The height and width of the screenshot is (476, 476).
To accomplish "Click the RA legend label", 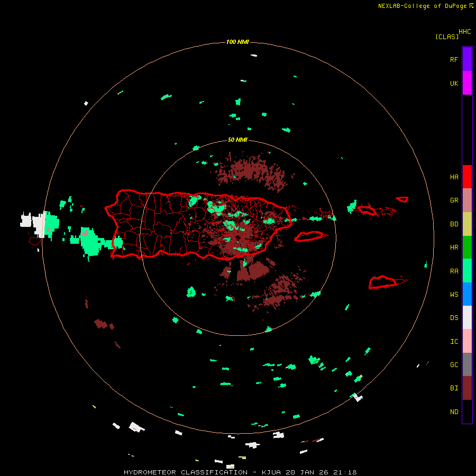I will [454, 271].
